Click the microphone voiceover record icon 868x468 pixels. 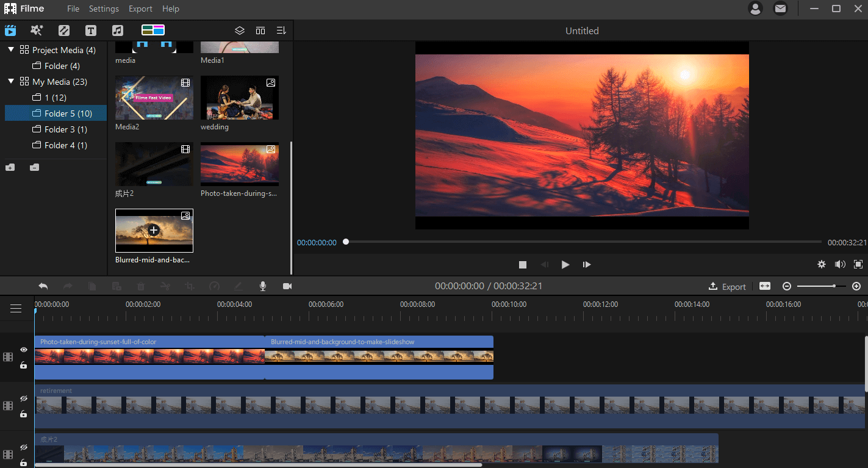pyautogui.click(x=263, y=286)
